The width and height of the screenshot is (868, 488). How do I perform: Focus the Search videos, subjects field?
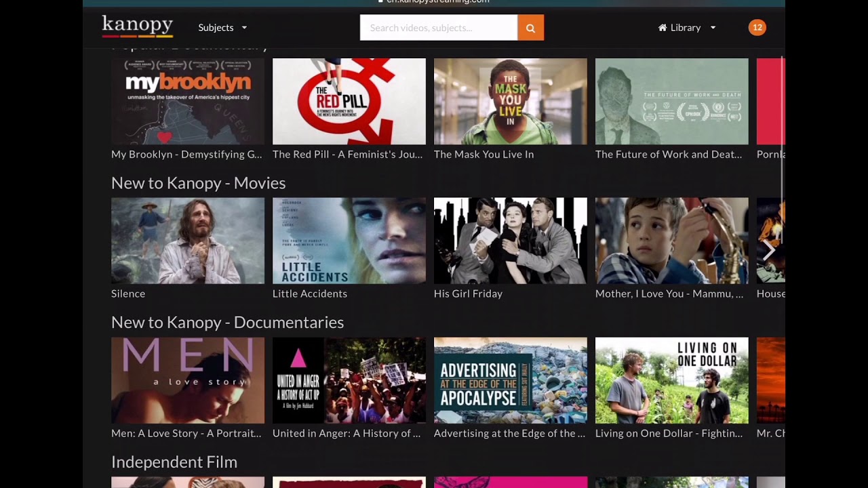point(439,28)
